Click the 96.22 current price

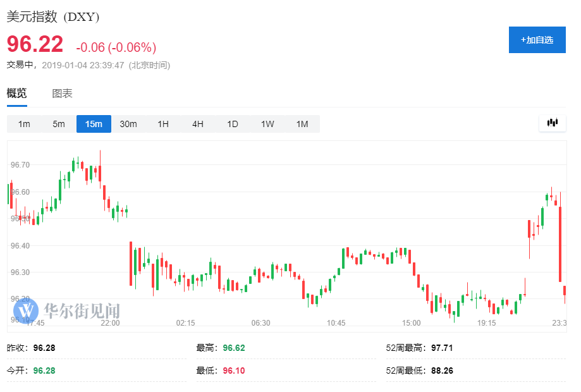(x=35, y=44)
